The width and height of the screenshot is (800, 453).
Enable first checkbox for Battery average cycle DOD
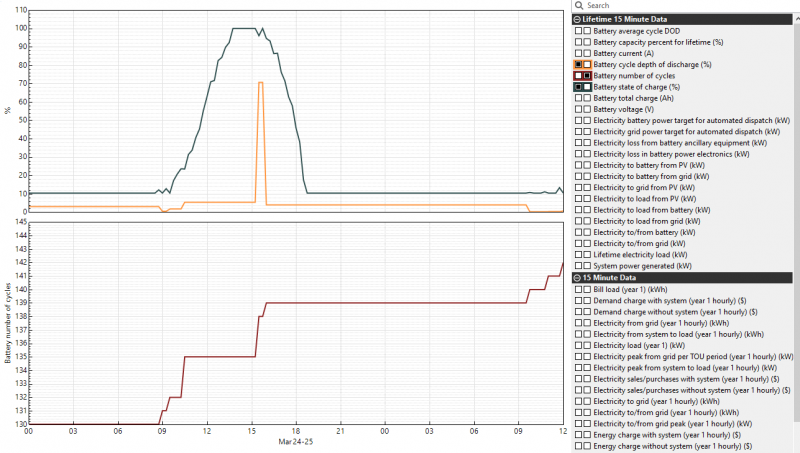(x=579, y=31)
